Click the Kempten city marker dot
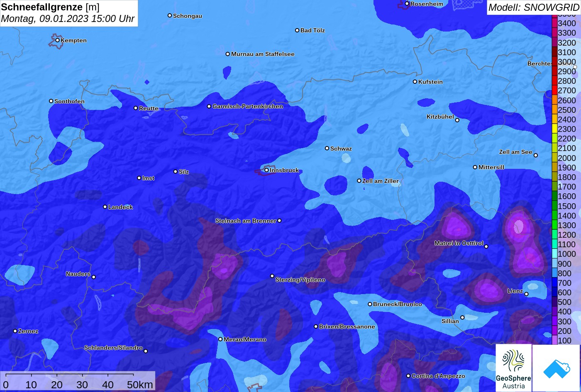 [x=57, y=40]
